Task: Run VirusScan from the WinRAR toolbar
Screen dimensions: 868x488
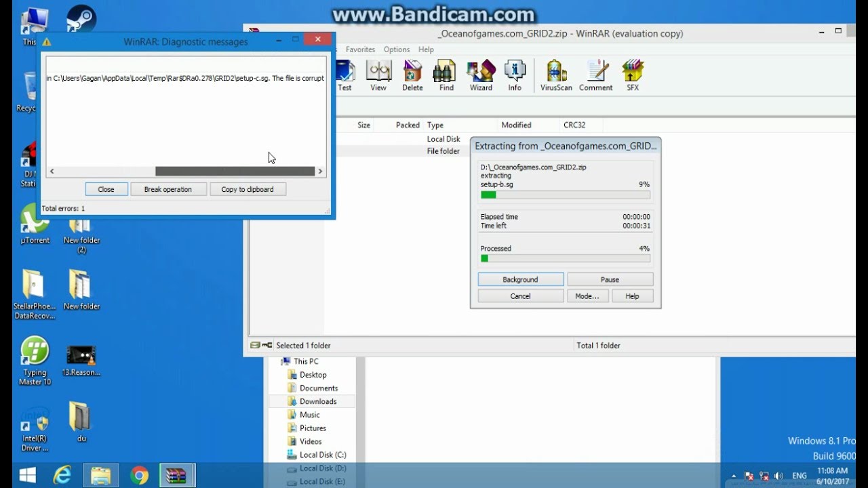Action: point(556,75)
